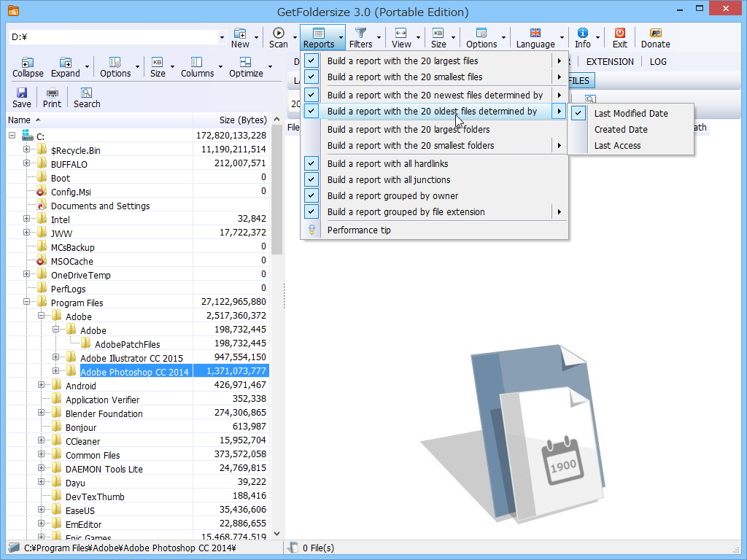The height and width of the screenshot is (560, 747).
Task: Click the New toolbar icon
Action: pyautogui.click(x=239, y=34)
